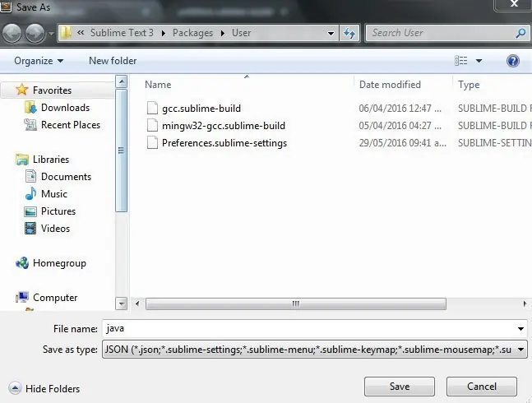Click date 29/05/2016 09:41 cell
This screenshot has width=532, height=403.
pos(402,143)
